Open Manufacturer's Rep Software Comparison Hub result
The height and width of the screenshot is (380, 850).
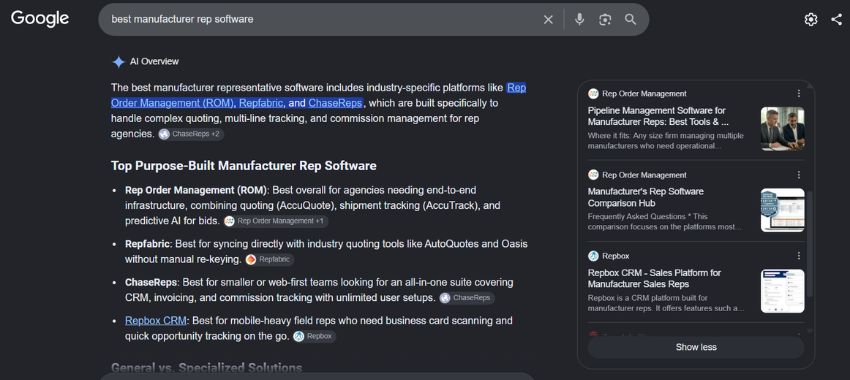(x=645, y=197)
